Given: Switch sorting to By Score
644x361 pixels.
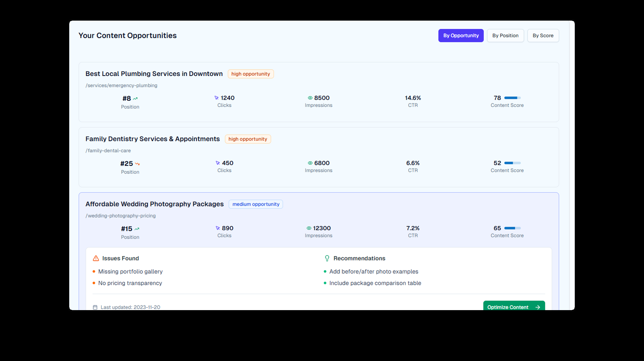Looking at the screenshot, I should pos(543,35).
